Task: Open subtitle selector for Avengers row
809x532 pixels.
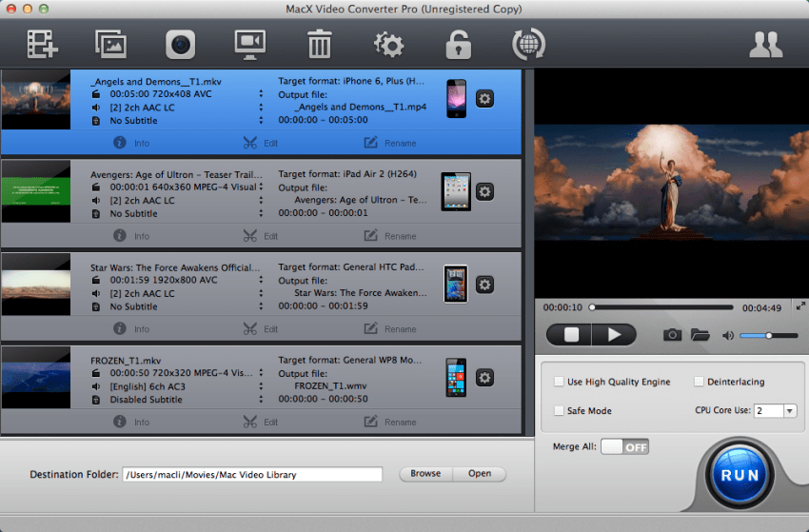Action: click(261, 213)
